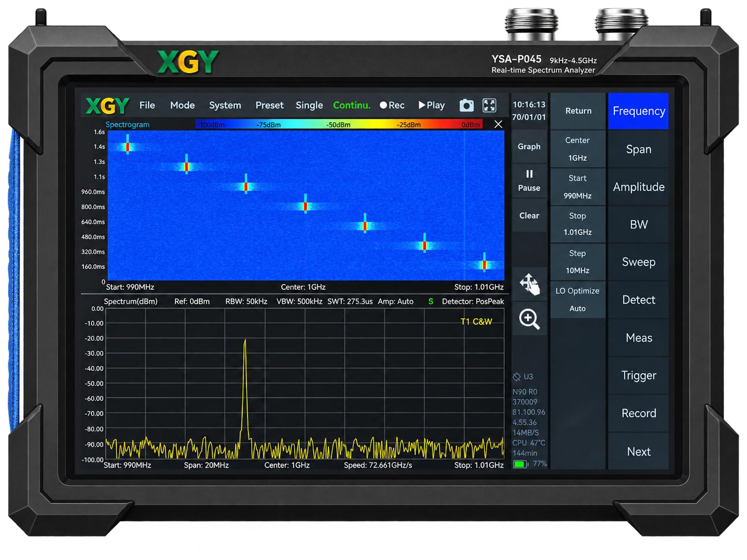Open the BW settings
The image size is (747, 560).
click(x=639, y=224)
